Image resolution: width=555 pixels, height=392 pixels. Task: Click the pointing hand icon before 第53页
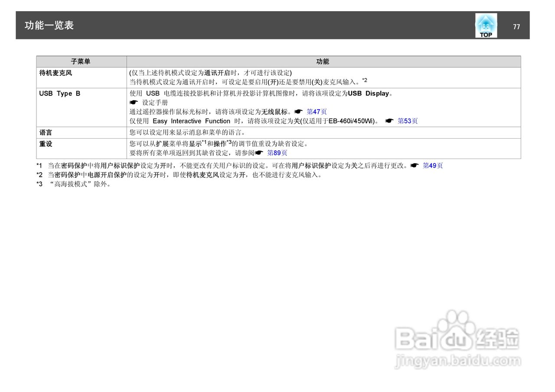point(389,121)
